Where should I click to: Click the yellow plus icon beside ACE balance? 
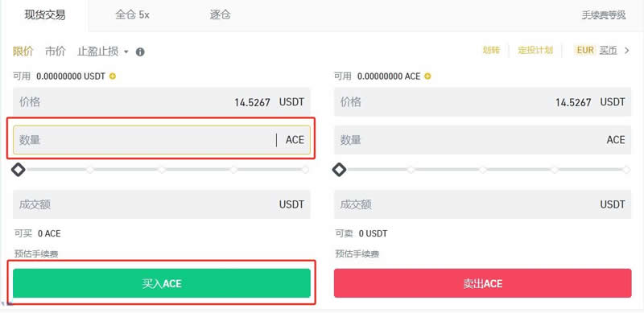tap(427, 76)
